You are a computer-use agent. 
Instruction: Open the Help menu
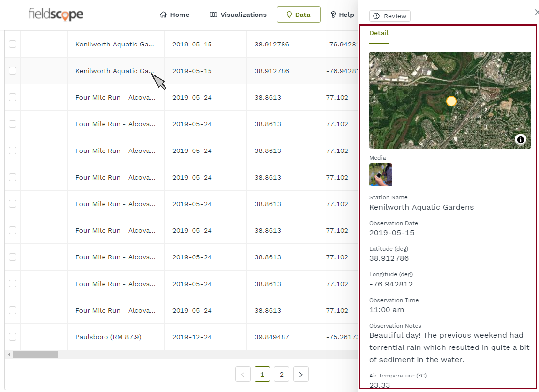[x=342, y=15]
